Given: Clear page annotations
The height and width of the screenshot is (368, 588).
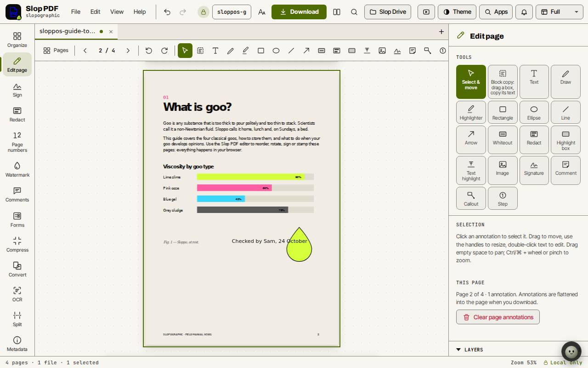Looking at the screenshot, I should click(498, 317).
